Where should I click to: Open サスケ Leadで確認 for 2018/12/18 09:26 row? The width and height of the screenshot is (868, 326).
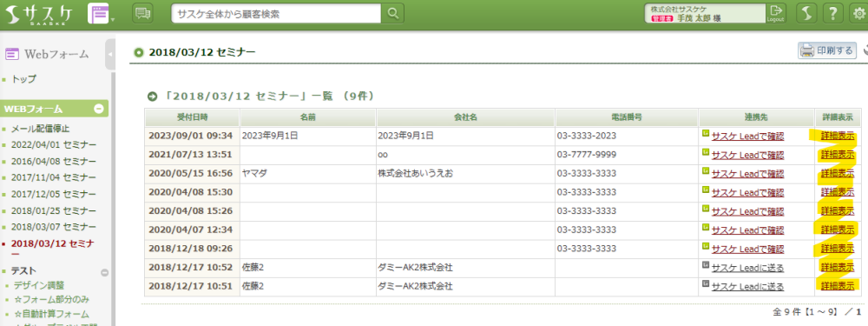click(747, 249)
